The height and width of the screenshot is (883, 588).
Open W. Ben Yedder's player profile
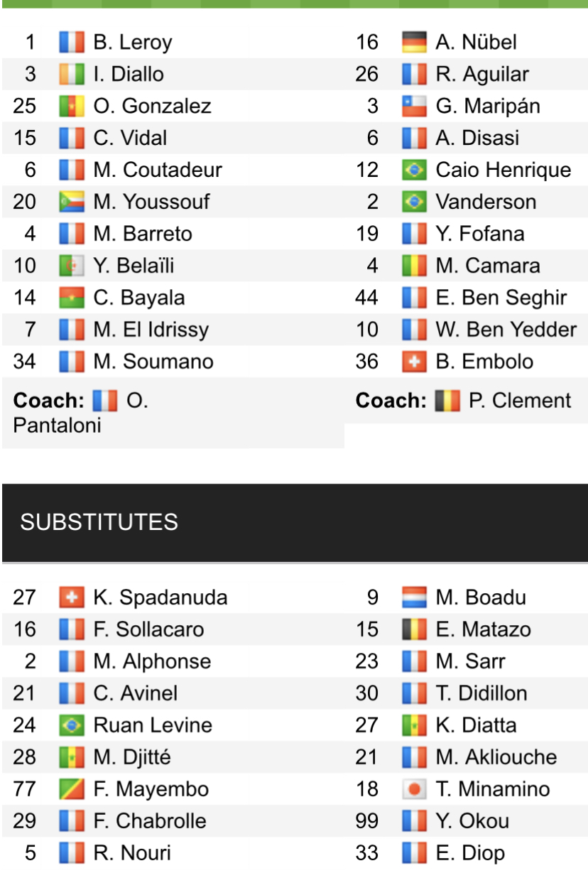[x=506, y=330]
